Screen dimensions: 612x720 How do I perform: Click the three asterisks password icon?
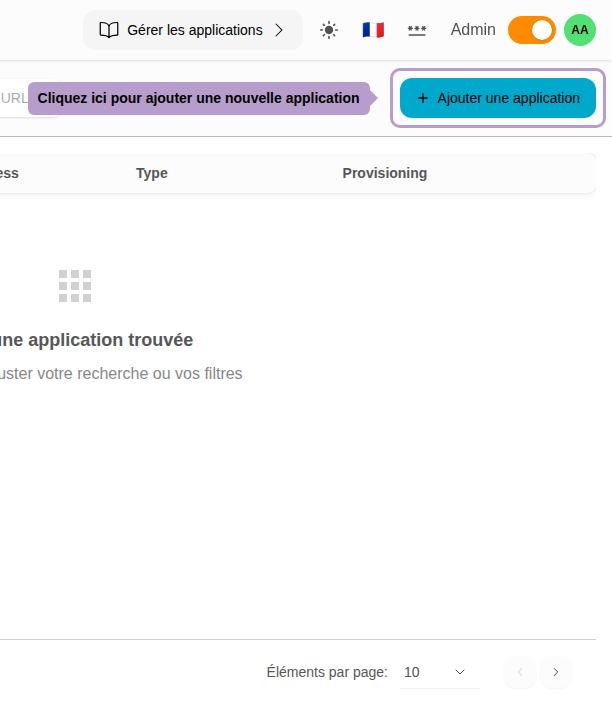417,30
